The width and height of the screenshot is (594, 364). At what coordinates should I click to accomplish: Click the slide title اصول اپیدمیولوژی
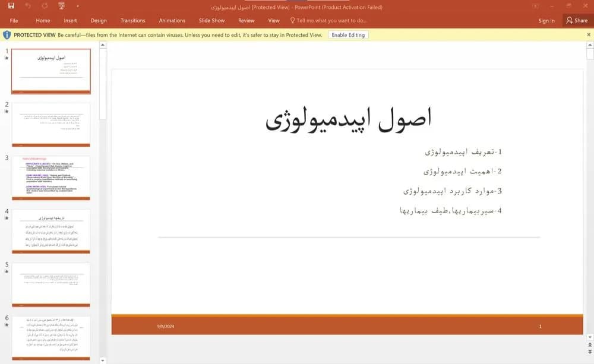pyautogui.click(x=349, y=119)
